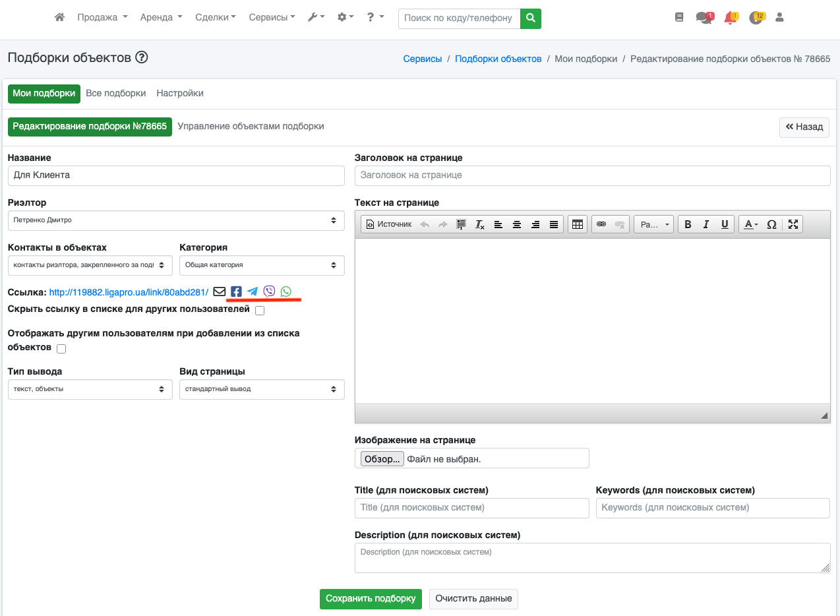Open the text color picker
Viewport: 840px width, 616px height.
pyautogui.click(x=750, y=224)
